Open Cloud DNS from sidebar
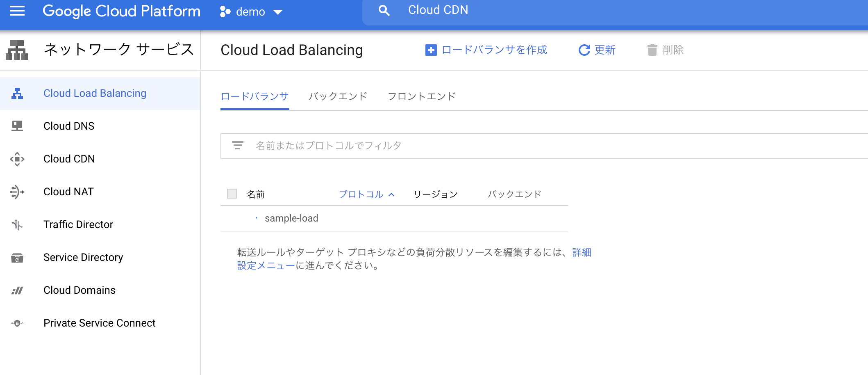 (100, 126)
